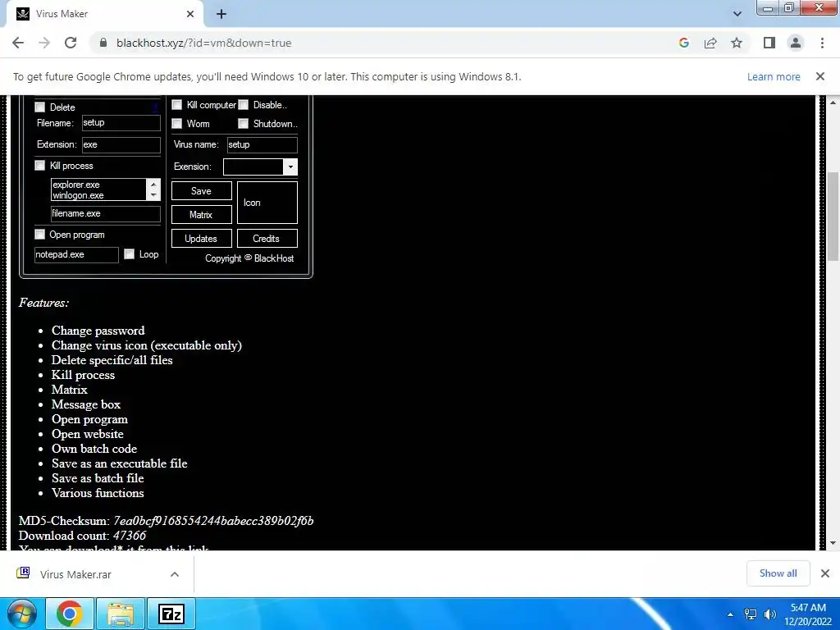
Task: Click Chrome icon in the taskbar
Action: point(70,614)
